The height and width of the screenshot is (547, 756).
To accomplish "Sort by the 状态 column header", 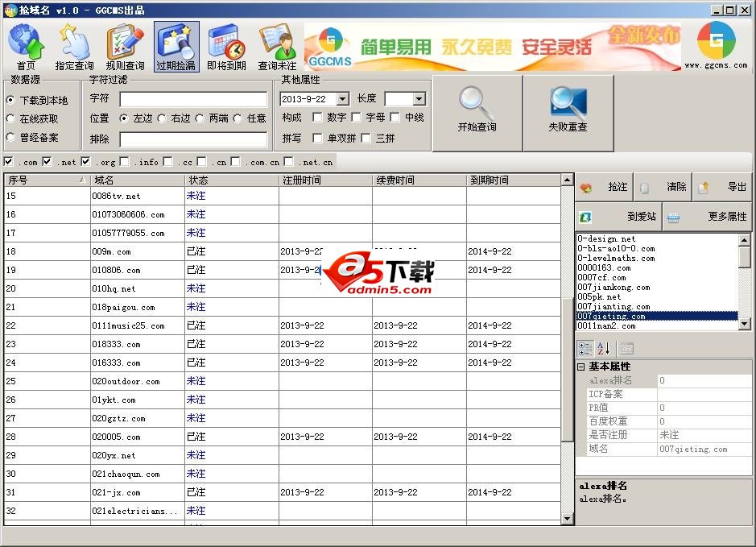I will [x=231, y=180].
